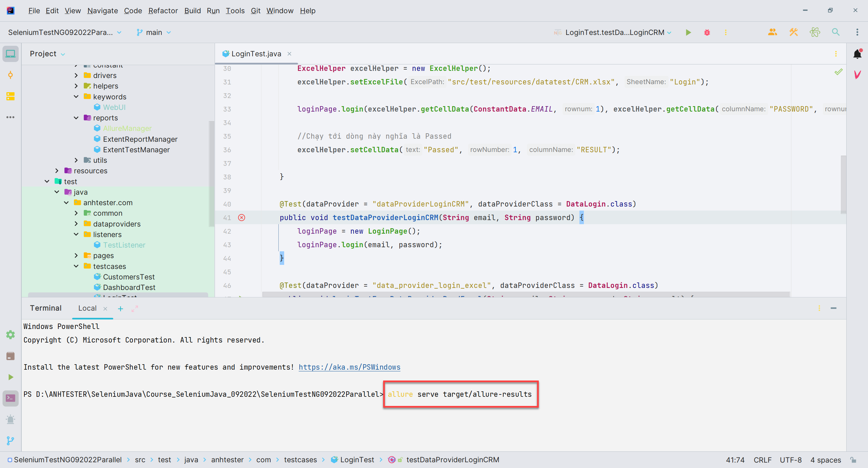The width and height of the screenshot is (868, 468).
Task: Open Git tool window branch icon
Action: [11, 441]
